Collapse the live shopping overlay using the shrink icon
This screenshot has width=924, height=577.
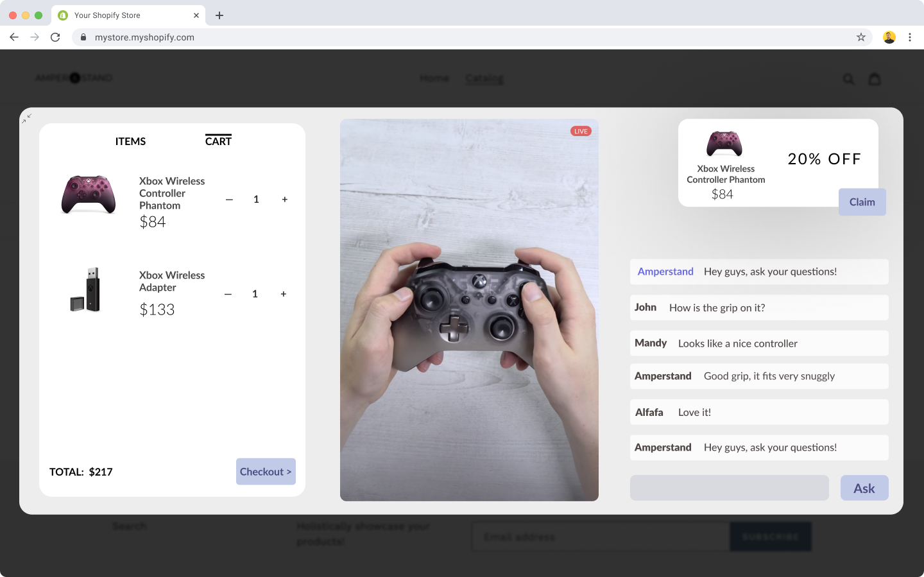tap(26, 118)
